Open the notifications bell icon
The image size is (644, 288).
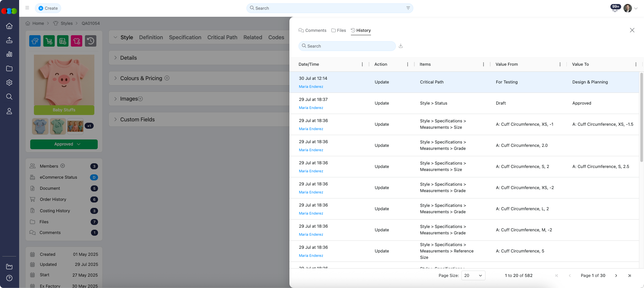point(615,9)
